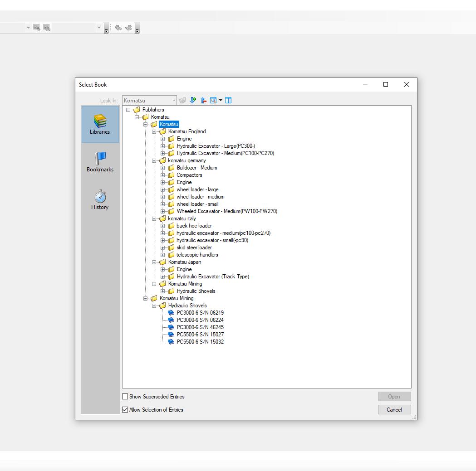Select book PC5500-6 S/N 15032
476x471 pixels.
tap(200, 342)
